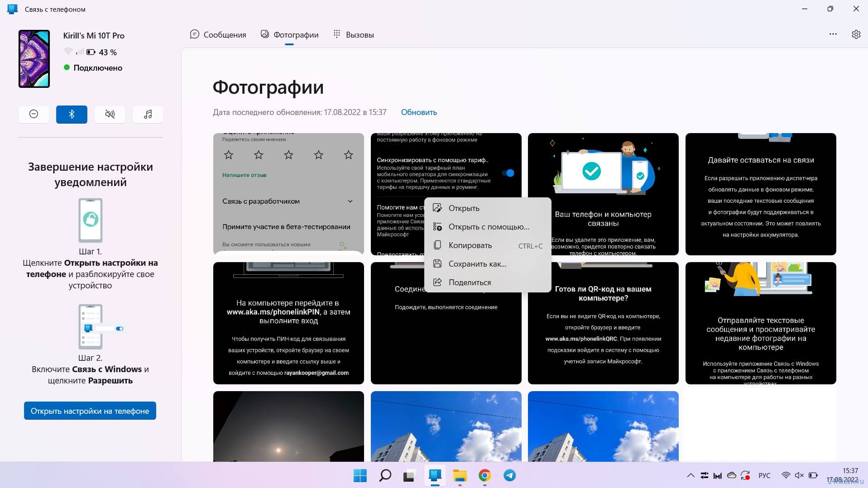The width and height of the screenshot is (868, 488).
Task: Click the copy icon next to Копировать
Action: [x=437, y=245]
